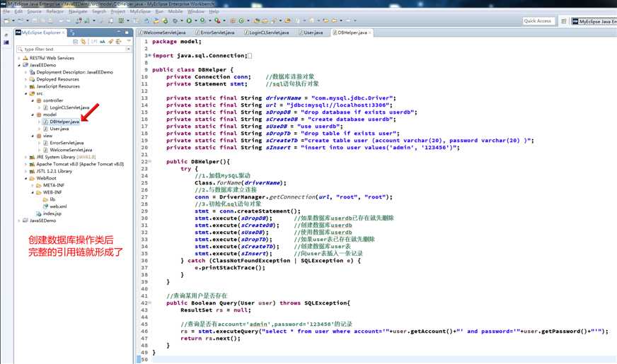617x364 pixels.
Task: Open the File menu
Action: pos(6,11)
